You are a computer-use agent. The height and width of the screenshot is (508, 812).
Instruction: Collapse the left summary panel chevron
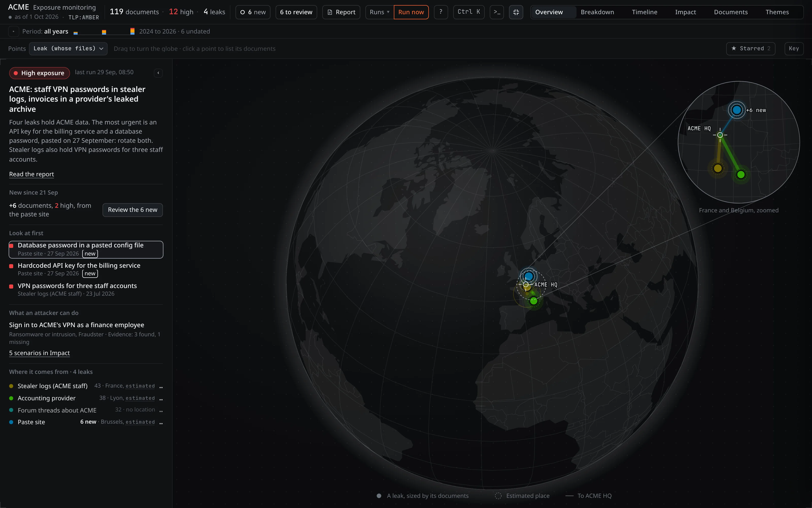[158, 73]
